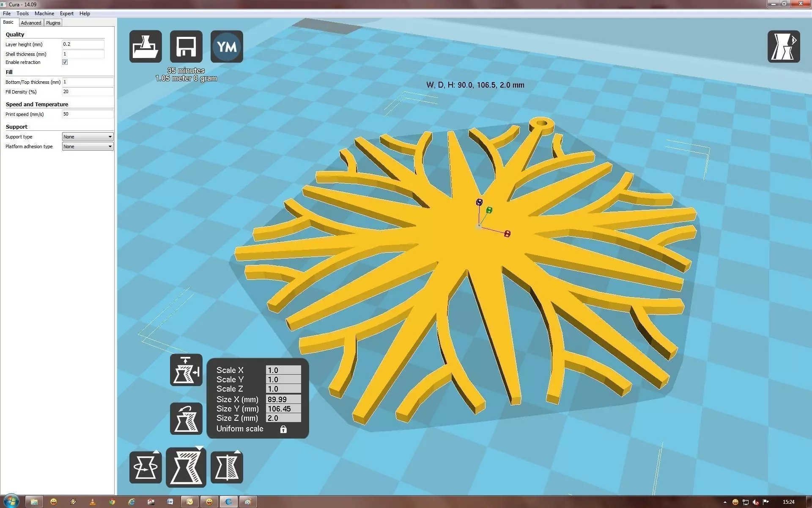Image resolution: width=812 pixels, height=508 pixels.
Task: Click the red X-axis handle on model
Action: (507, 234)
